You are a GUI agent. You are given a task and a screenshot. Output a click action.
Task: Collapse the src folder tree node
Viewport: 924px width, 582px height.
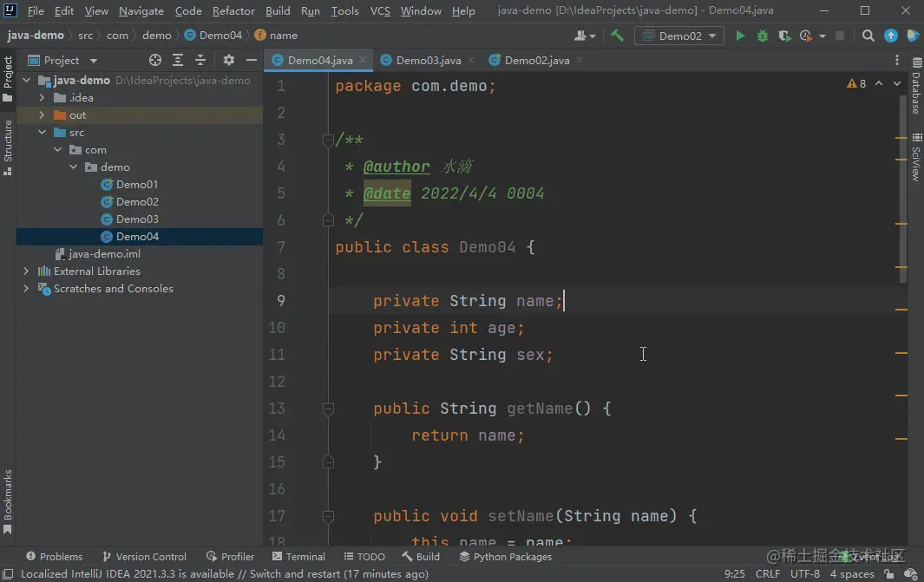coord(42,133)
